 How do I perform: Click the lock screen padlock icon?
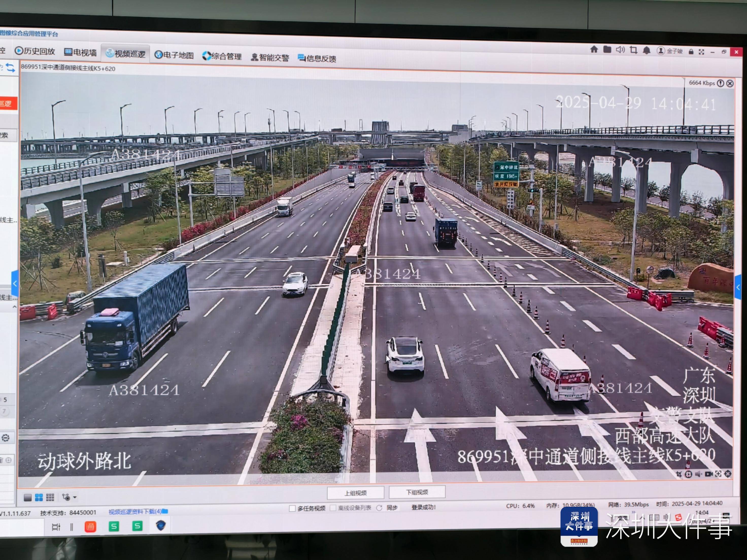pos(691,52)
